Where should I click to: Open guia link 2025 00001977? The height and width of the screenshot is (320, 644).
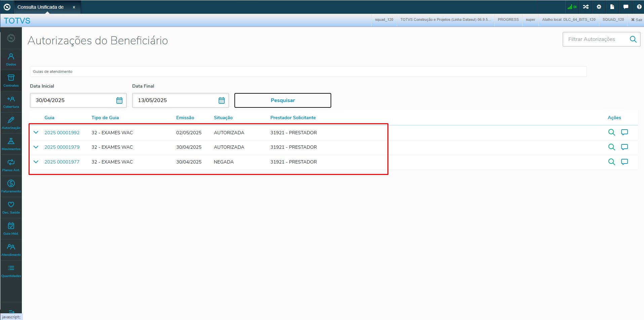coord(62,162)
